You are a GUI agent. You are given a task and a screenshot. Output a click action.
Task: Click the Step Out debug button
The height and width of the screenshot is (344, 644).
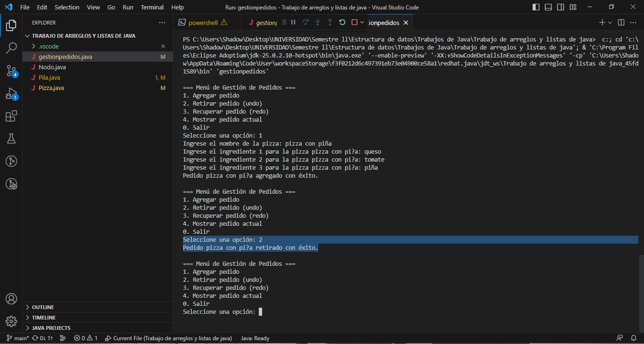(x=330, y=22)
